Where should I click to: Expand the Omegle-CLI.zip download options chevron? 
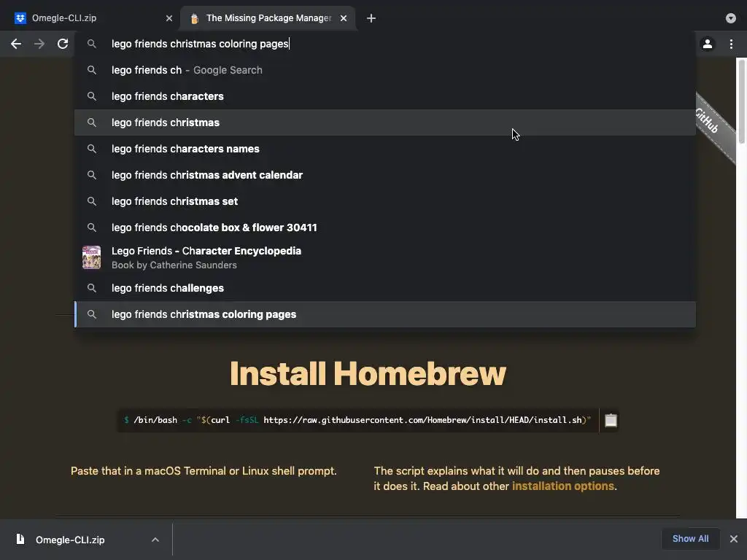(155, 540)
